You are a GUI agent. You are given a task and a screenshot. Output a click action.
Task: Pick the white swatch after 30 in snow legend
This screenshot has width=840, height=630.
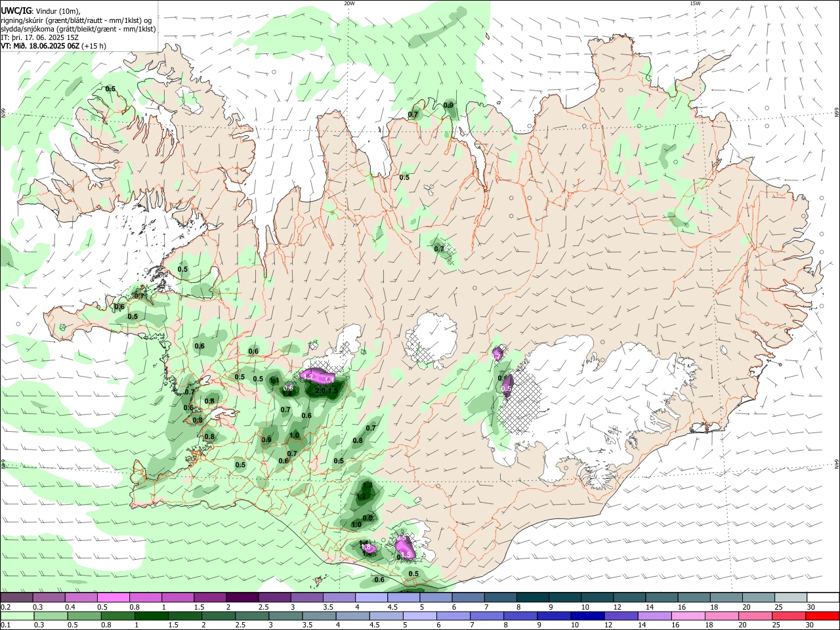(823, 598)
